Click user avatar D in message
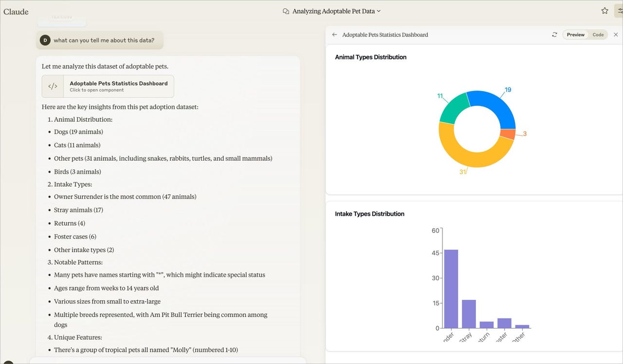The image size is (623, 364). click(x=45, y=40)
